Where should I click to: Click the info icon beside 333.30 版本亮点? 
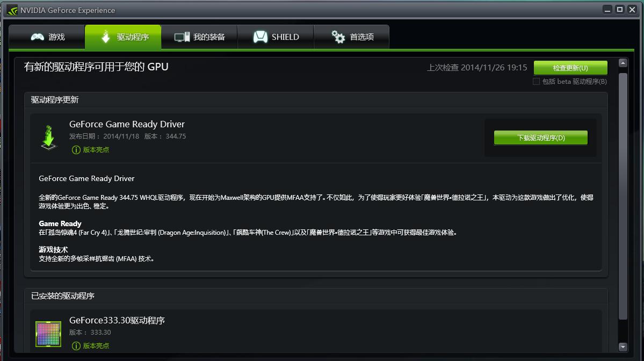(x=76, y=346)
